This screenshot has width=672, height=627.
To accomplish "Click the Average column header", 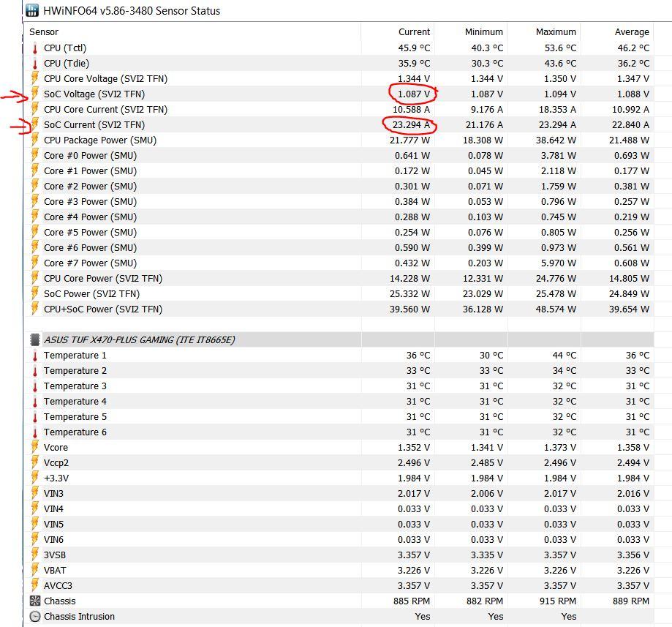I will tap(632, 32).
